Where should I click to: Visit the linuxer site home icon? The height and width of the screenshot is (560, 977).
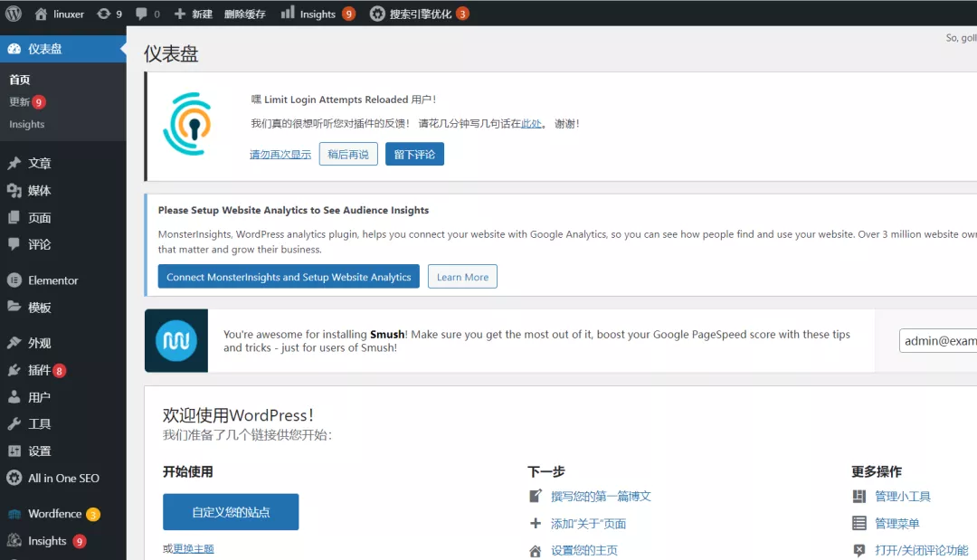click(x=41, y=14)
